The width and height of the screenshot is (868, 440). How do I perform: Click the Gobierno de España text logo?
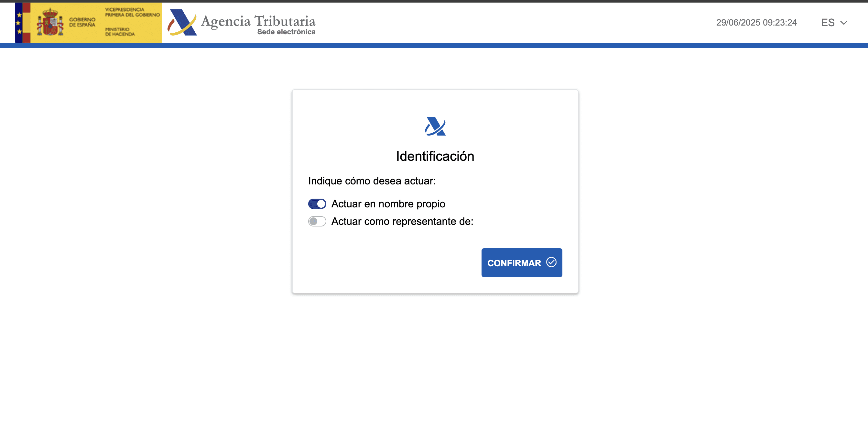[82, 22]
